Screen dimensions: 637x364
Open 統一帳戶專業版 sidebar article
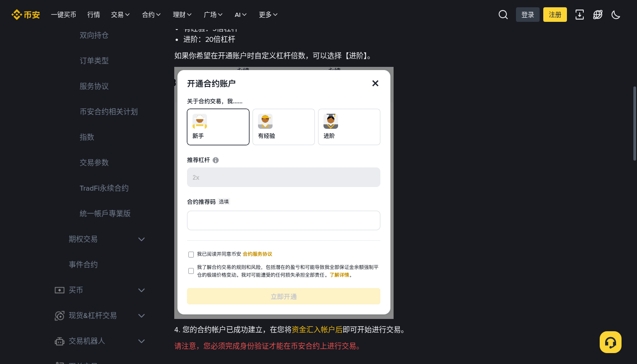[x=105, y=213]
